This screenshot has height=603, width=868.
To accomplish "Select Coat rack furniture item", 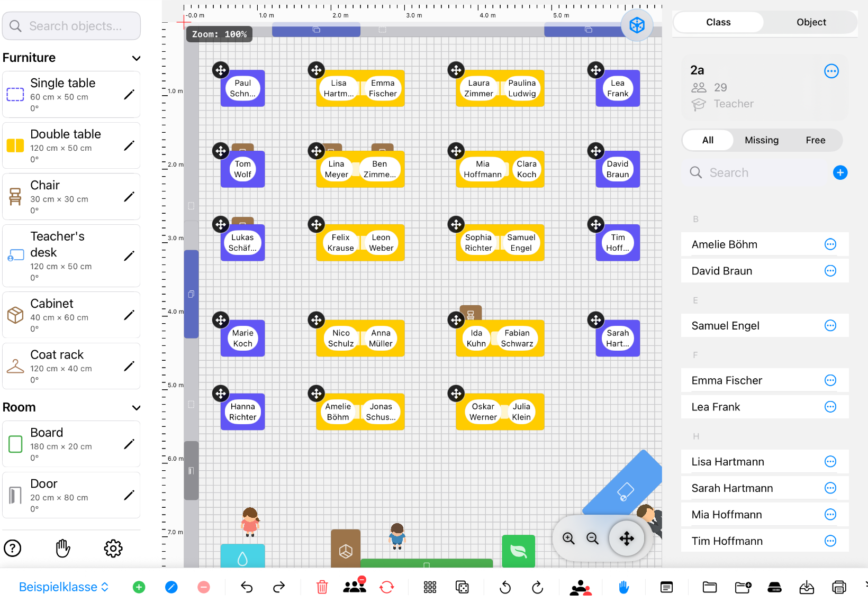I will click(x=71, y=366).
